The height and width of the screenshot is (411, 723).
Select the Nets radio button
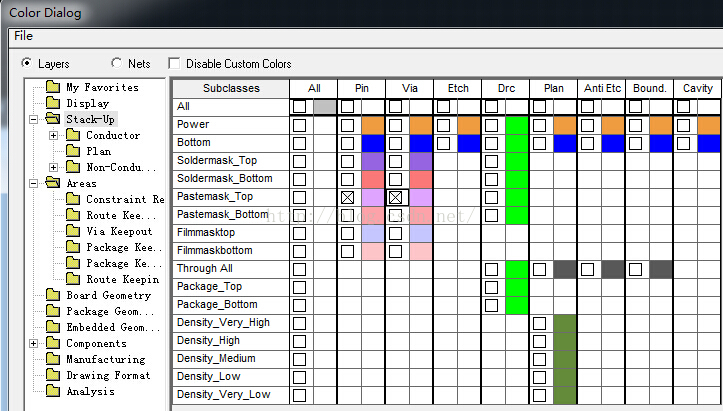point(116,64)
